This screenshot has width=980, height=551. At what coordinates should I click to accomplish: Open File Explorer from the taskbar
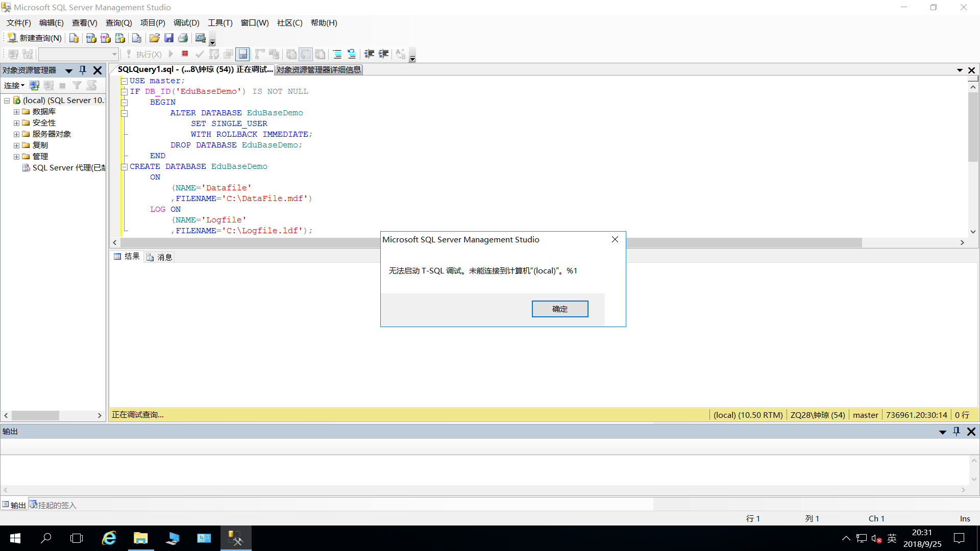pyautogui.click(x=141, y=538)
